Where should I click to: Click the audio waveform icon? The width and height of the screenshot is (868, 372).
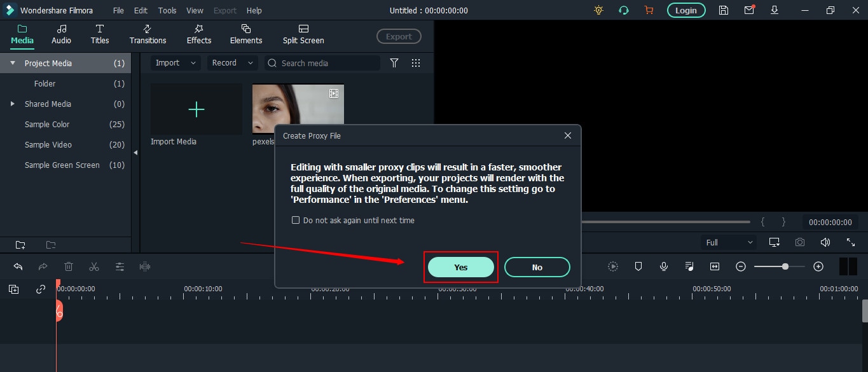(x=144, y=267)
